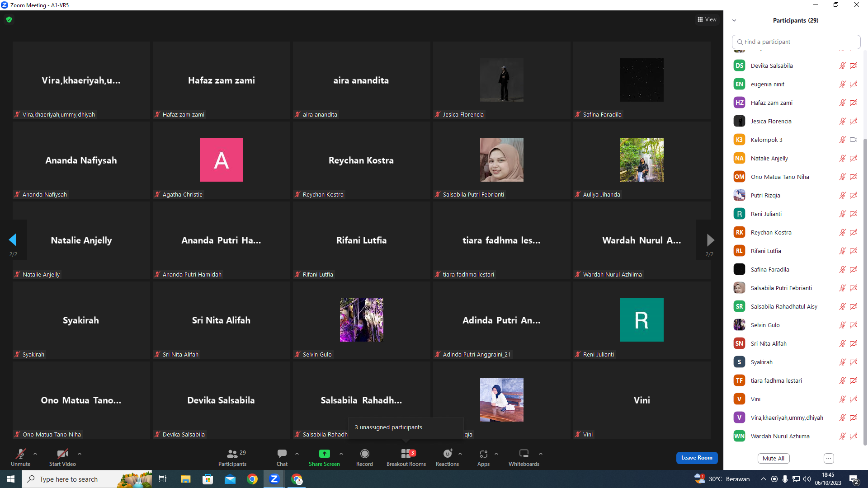The image size is (868, 488).
Task: Show hidden icons in system tray
Action: pyautogui.click(x=764, y=479)
